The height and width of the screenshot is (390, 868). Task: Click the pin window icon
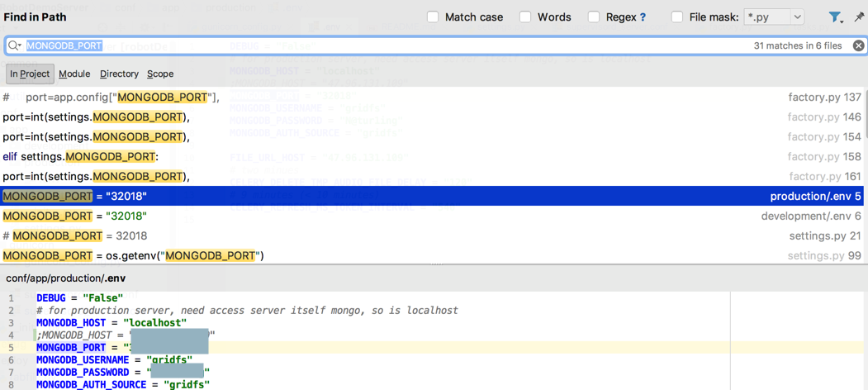[859, 17]
